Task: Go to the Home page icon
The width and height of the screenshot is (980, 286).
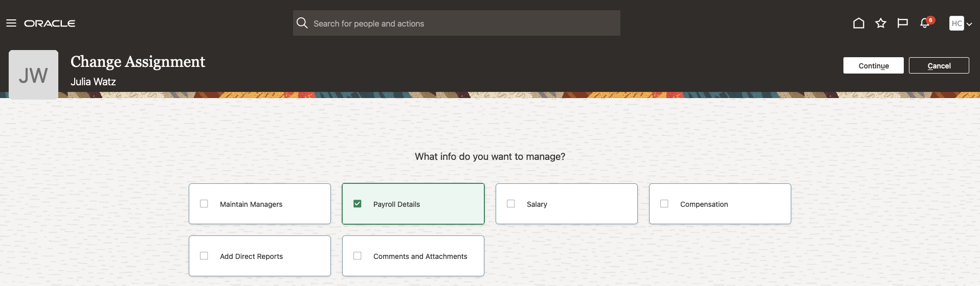Action: [859, 23]
